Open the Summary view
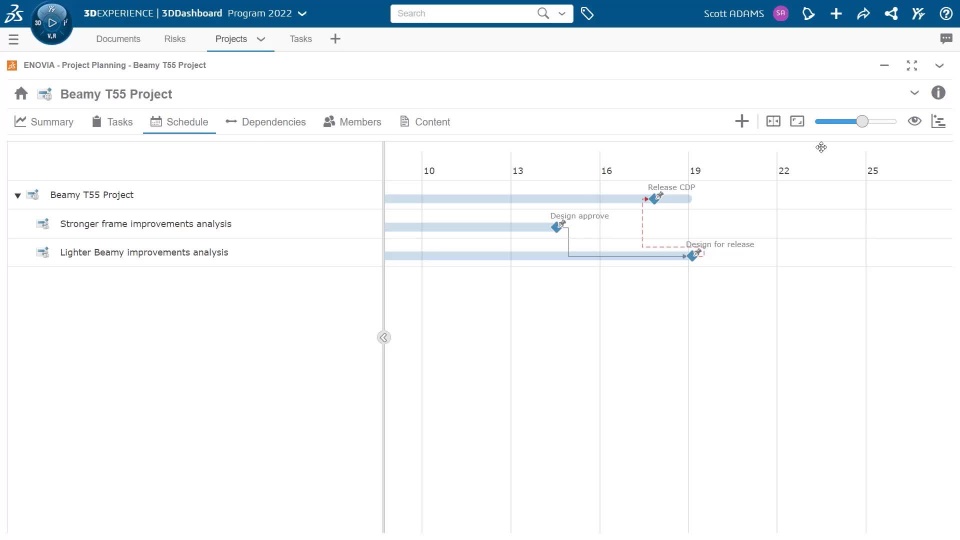This screenshot has height=540, width=960. point(43,122)
